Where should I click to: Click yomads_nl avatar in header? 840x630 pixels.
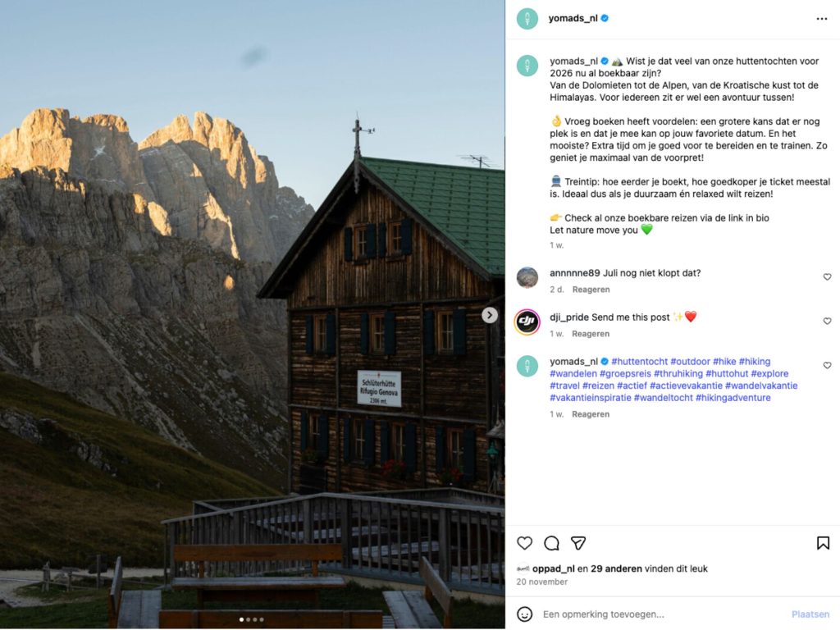[527, 19]
